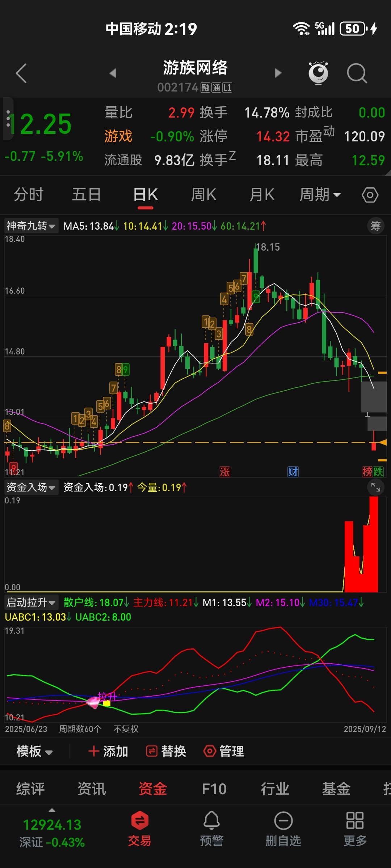This screenshot has height=868, width=391.
Task: Switch to 月K tab
Action: pos(262,195)
